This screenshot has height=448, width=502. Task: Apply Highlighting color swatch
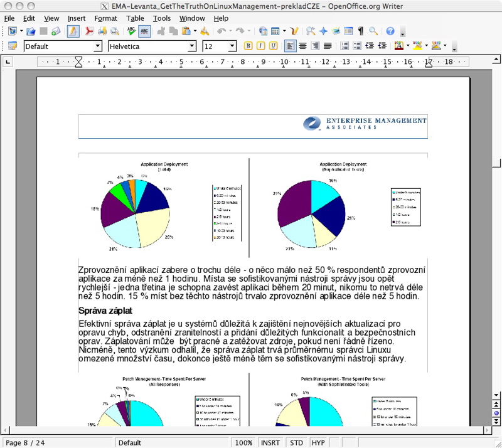[417, 46]
